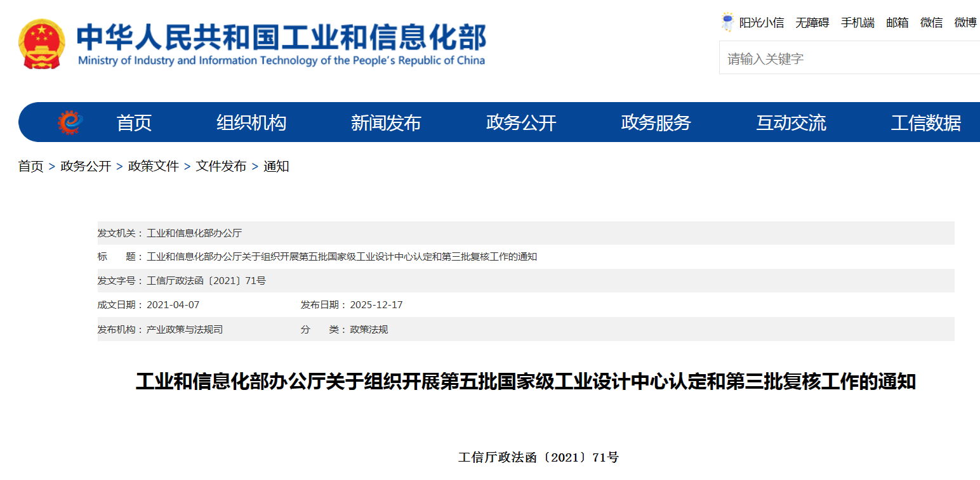
Task: Click the 微信 link at top
Action: pos(931,23)
